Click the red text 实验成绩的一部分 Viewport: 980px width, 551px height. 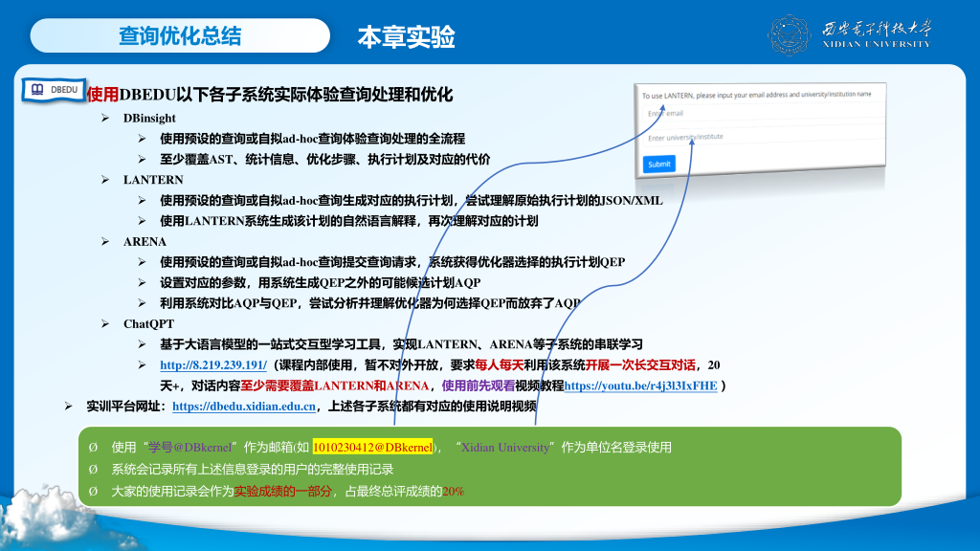[282, 492]
